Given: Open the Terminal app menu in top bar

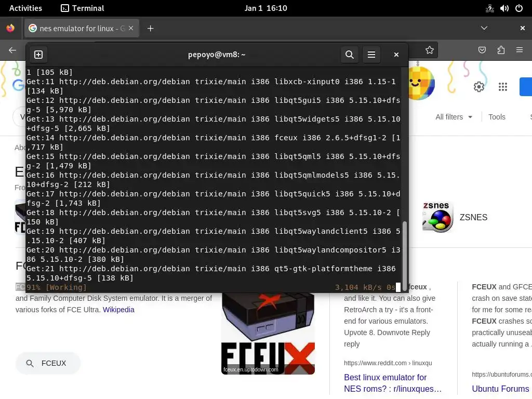Looking at the screenshot, I should [x=83, y=8].
